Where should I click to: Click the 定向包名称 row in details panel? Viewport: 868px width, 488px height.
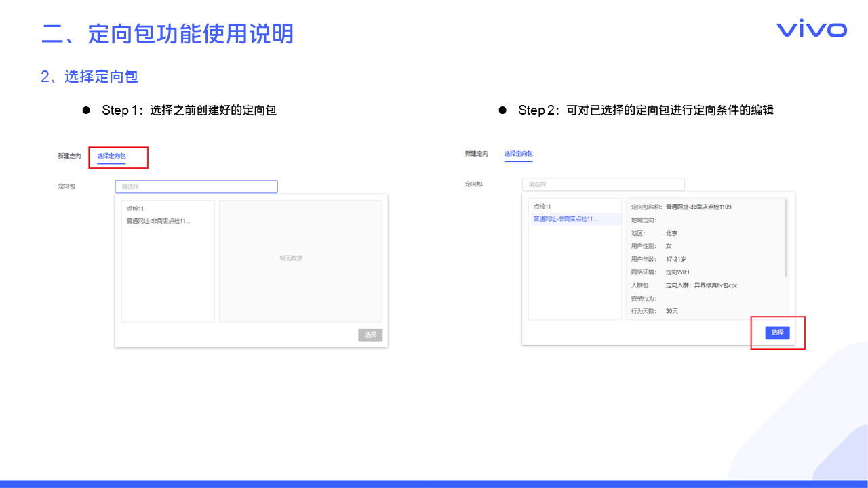[681, 207]
